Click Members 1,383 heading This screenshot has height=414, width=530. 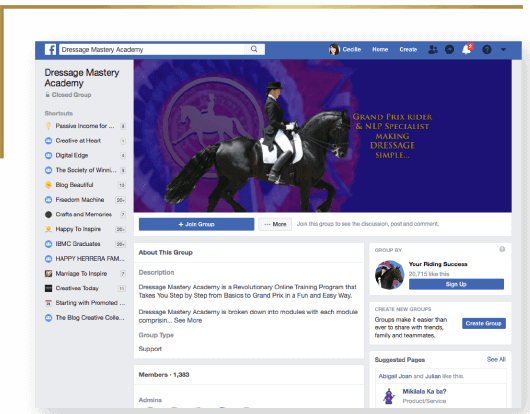pos(164,374)
